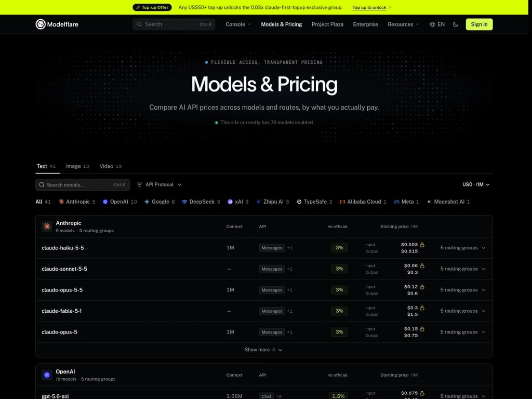Screen dimensions: 532x399
Task: Open Enterprise nav item
Action: (x=365, y=24)
